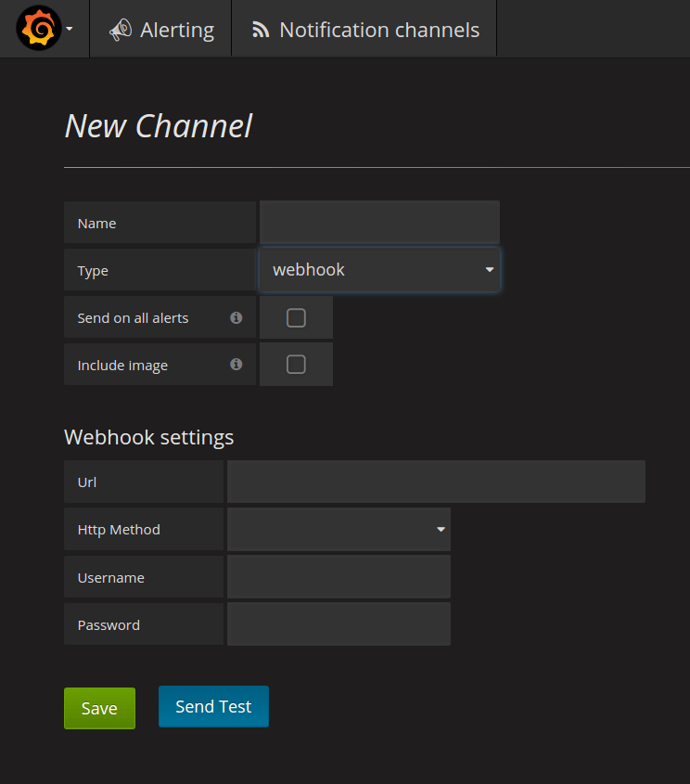The width and height of the screenshot is (690, 784).
Task: Click the Name input field
Action: (x=379, y=223)
